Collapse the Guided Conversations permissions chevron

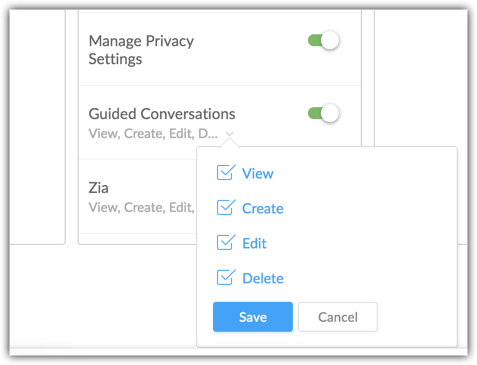(x=229, y=134)
